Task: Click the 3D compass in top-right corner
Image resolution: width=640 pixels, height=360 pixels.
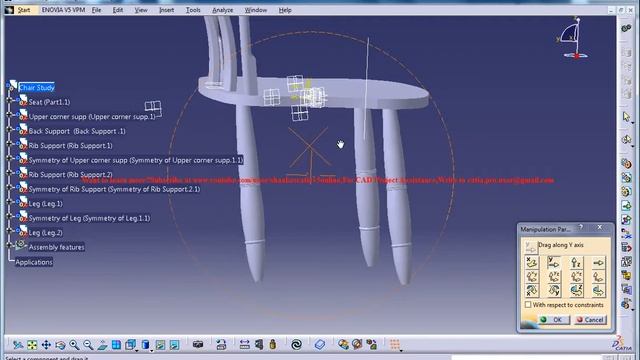Action: point(573,38)
